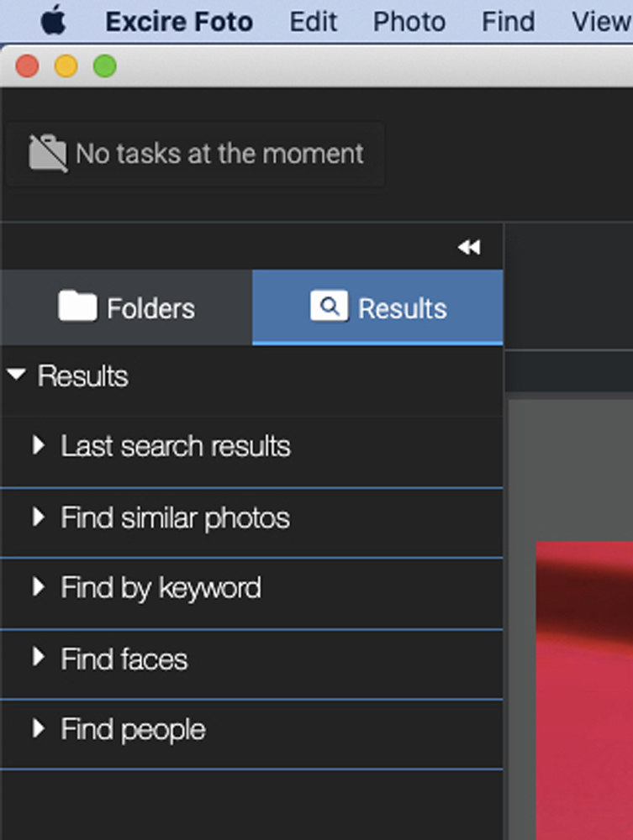The image size is (633, 840).
Task: Click the magnifier icon in Results tab
Action: tap(329, 307)
